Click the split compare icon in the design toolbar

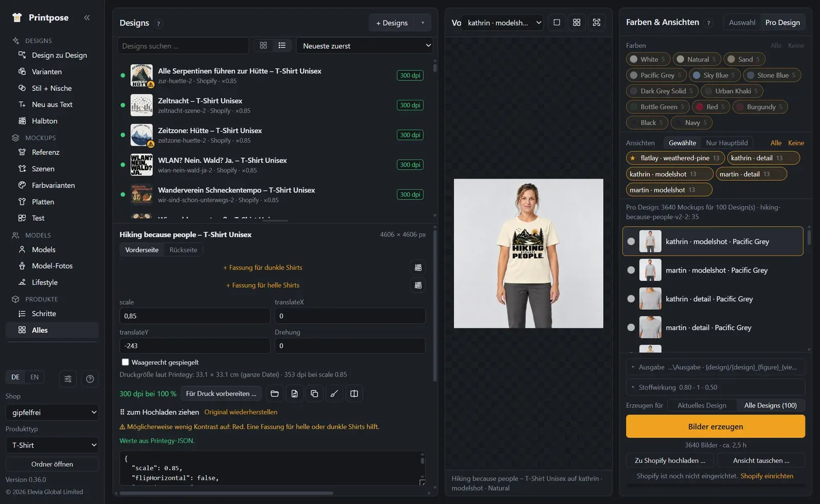tap(354, 393)
